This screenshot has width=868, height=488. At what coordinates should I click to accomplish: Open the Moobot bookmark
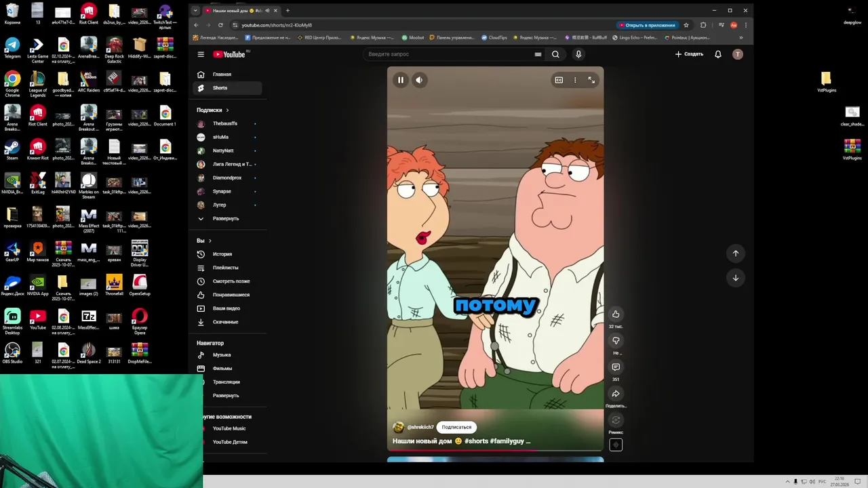(x=413, y=37)
